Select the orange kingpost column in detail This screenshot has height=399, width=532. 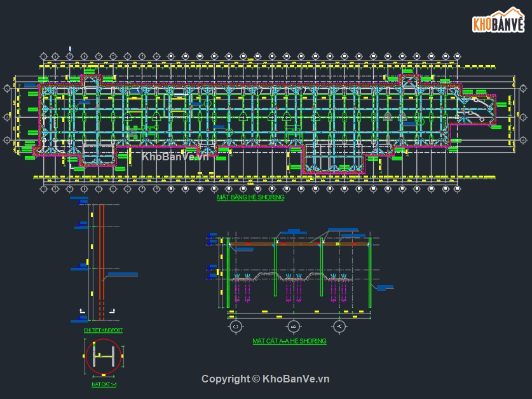coord(102,255)
